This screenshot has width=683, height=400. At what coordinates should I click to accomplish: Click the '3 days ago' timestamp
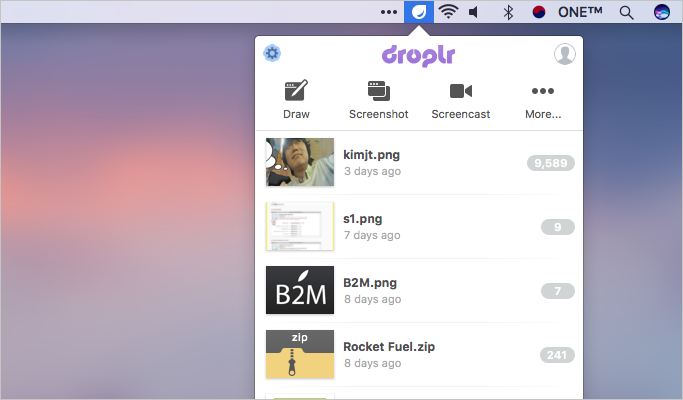372,171
